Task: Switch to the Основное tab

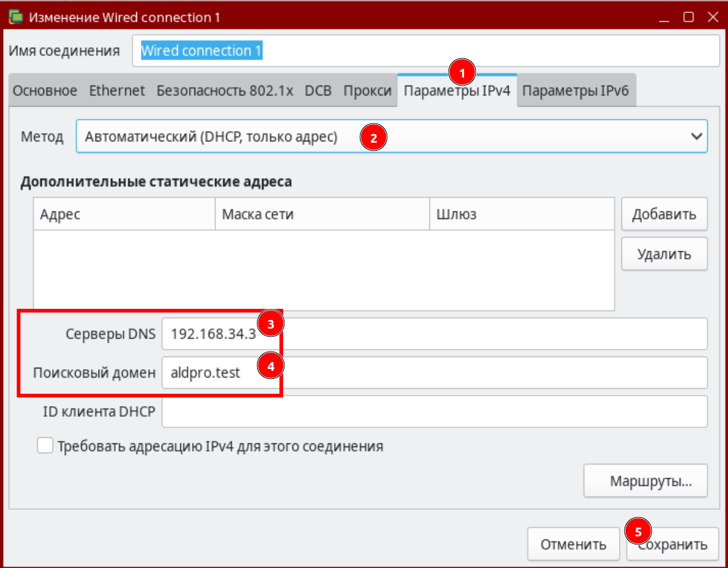Action: click(45, 91)
